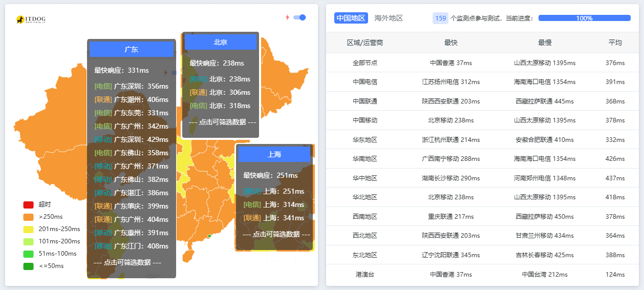This screenshot has width=644, height=290.
Task: Click 辽宁沈阳联通 345ms cell
Action: pos(451,255)
